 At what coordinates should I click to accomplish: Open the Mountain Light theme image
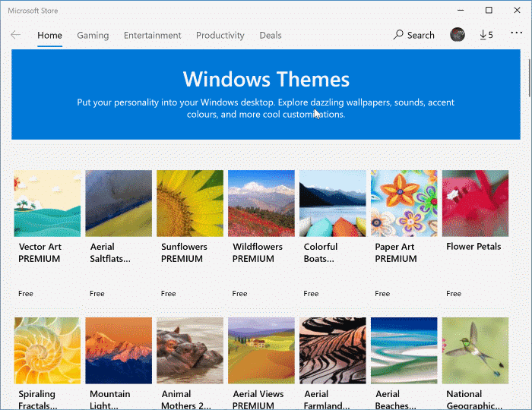tap(119, 350)
